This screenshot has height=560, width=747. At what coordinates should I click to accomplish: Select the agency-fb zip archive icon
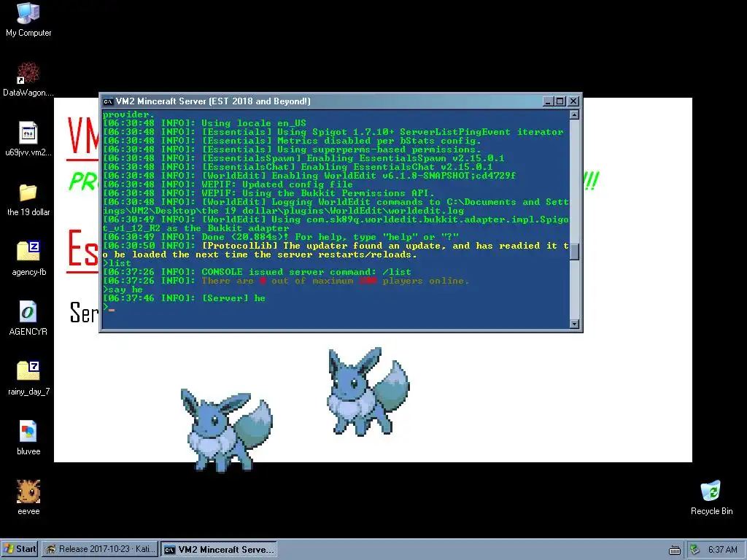(x=28, y=259)
